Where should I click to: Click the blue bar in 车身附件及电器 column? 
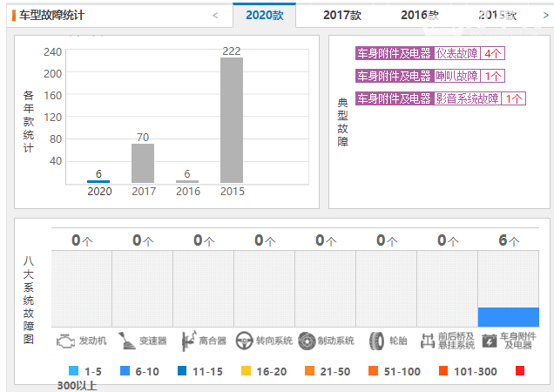[509, 317]
